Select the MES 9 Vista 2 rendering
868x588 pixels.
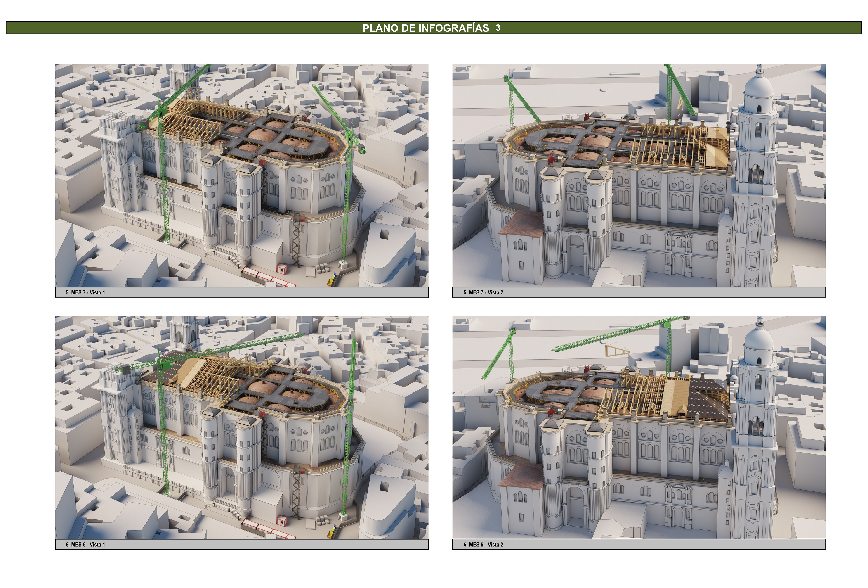point(639,427)
